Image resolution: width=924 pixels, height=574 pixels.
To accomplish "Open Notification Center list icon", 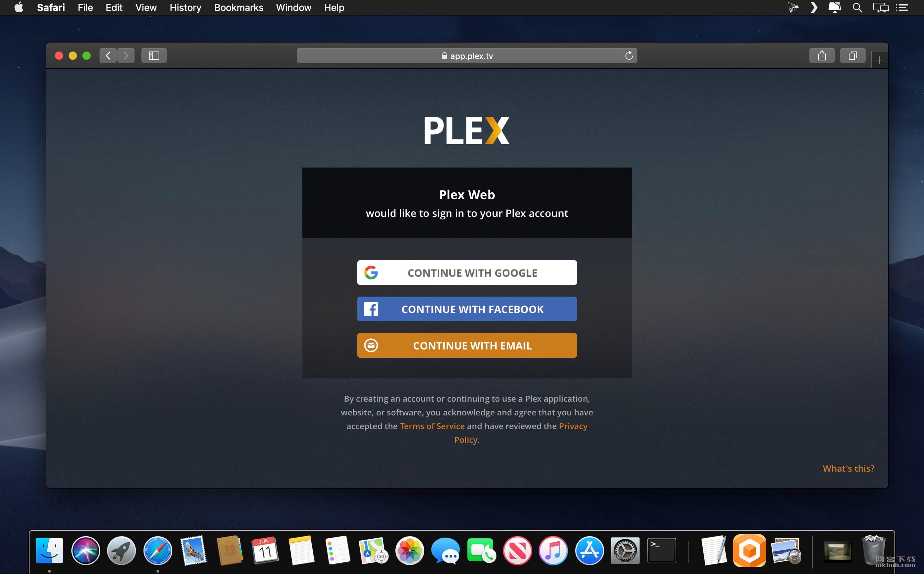I will [x=902, y=8].
